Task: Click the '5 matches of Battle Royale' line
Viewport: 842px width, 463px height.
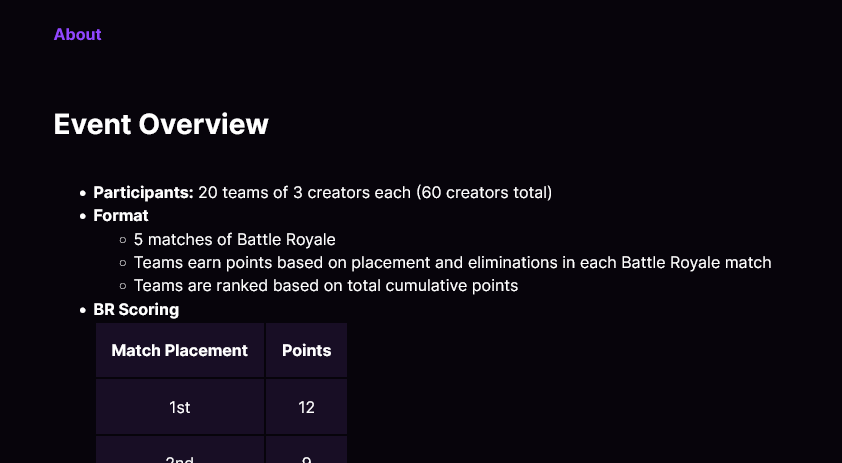Action: (x=235, y=239)
